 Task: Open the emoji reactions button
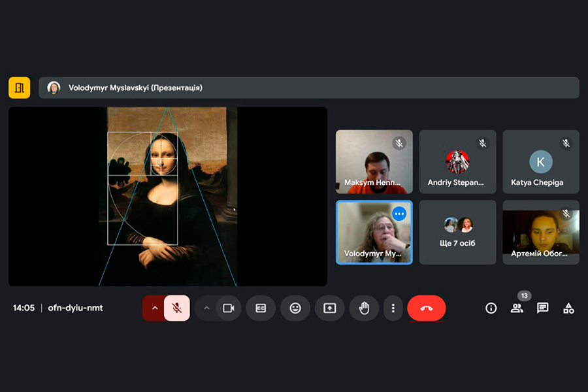click(295, 308)
